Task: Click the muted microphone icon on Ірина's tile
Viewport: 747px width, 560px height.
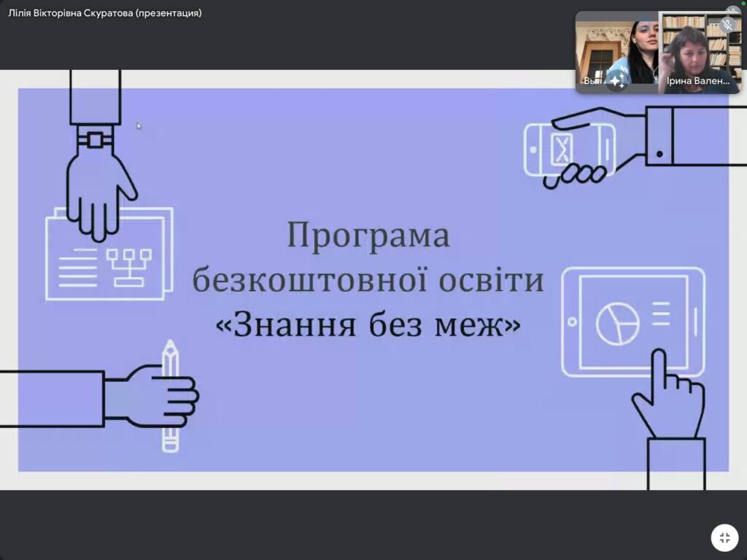Action: (x=727, y=24)
